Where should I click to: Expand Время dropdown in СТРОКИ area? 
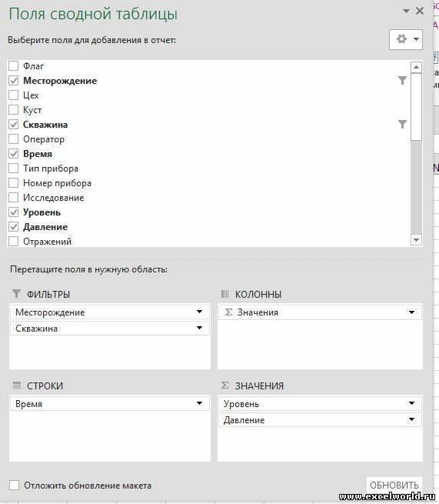tap(199, 403)
